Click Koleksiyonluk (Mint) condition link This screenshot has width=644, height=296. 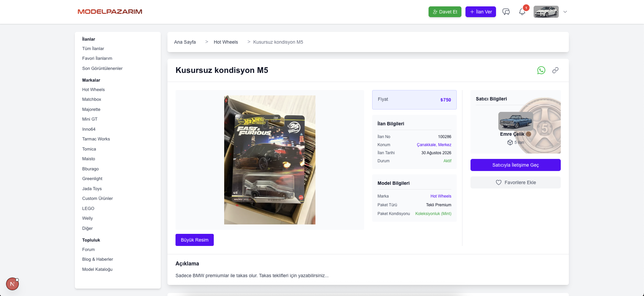tap(433, 214)
